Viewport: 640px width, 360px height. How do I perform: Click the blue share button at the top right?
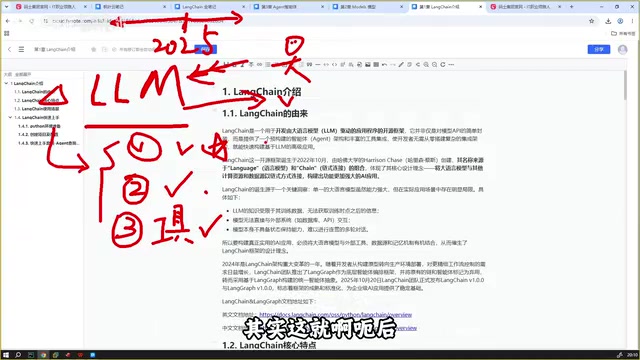point(599,49)
